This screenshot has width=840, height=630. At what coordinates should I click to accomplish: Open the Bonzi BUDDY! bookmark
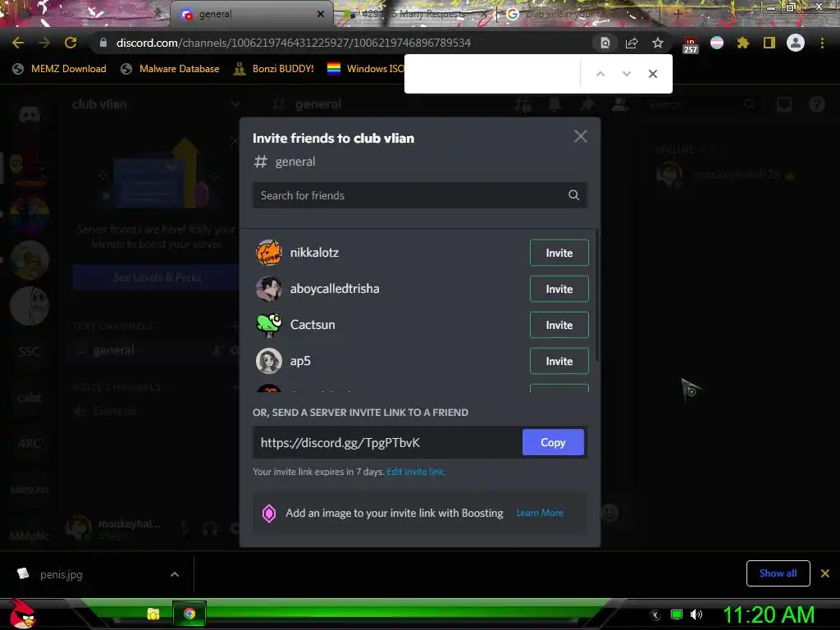pyautogui.click(x=274, y=69)
